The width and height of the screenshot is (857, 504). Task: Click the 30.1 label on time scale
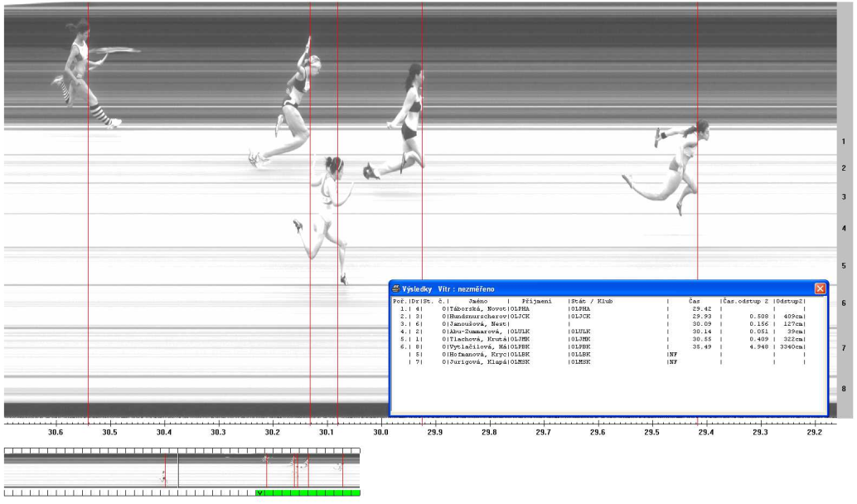[x=327, y=433]
